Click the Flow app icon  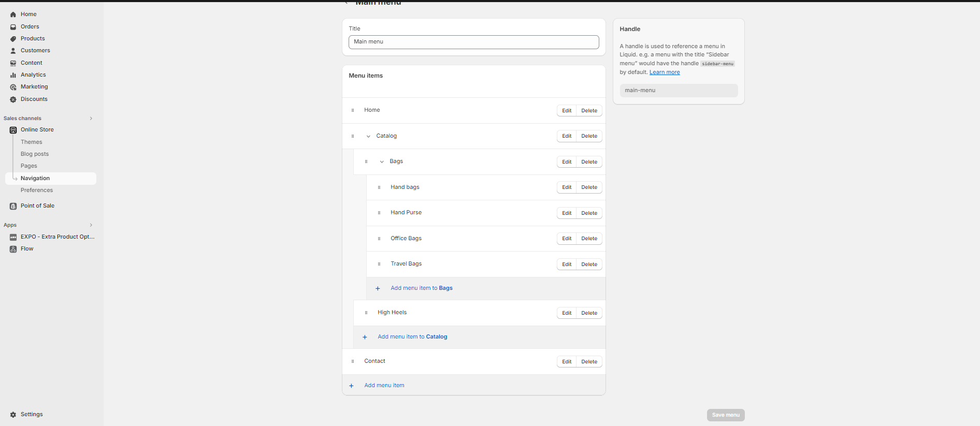pos(13,249)
